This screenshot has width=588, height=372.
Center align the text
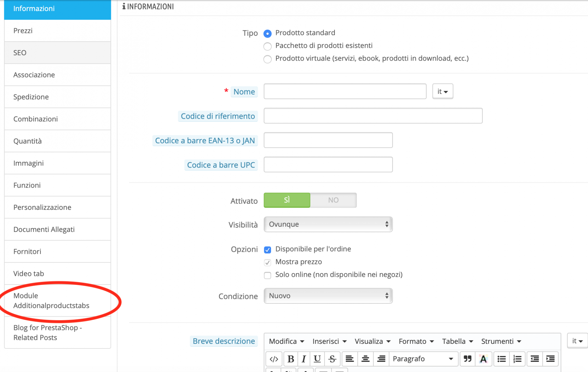[x=365, y=359]
